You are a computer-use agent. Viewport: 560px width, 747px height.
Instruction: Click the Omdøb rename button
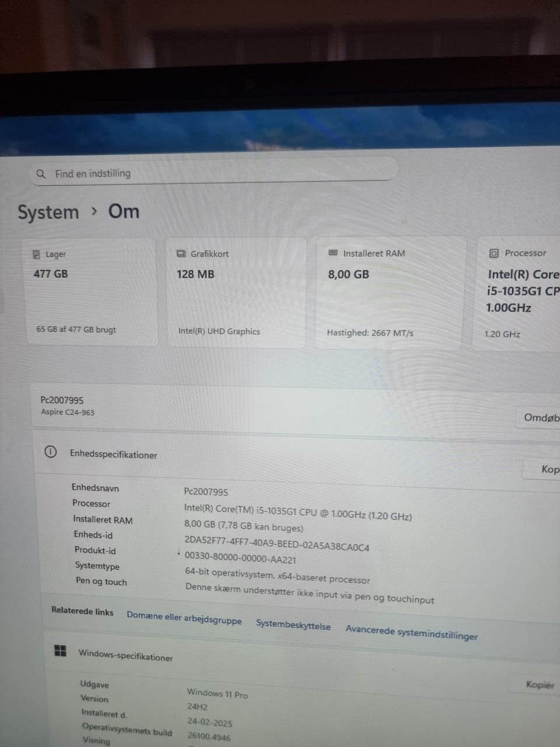538,417
